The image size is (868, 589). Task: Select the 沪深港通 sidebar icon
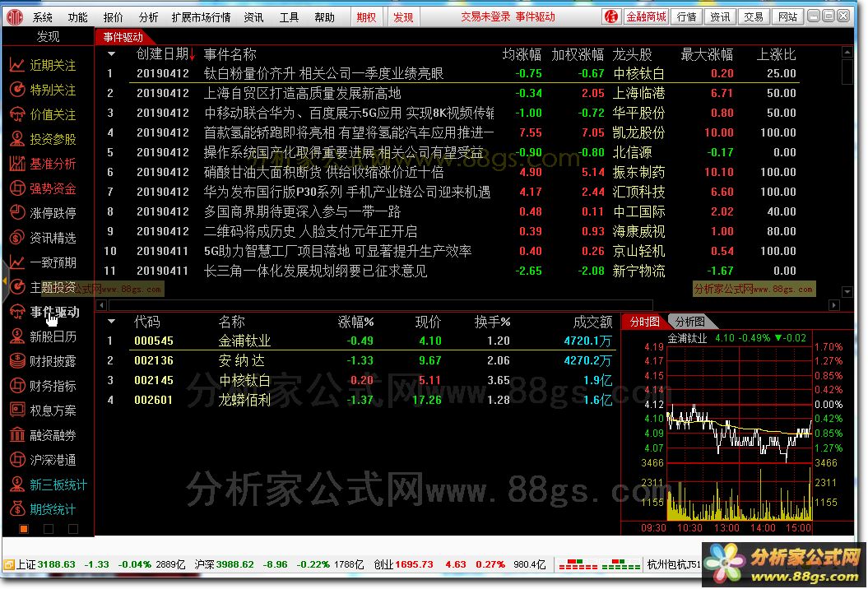(17, 460)
